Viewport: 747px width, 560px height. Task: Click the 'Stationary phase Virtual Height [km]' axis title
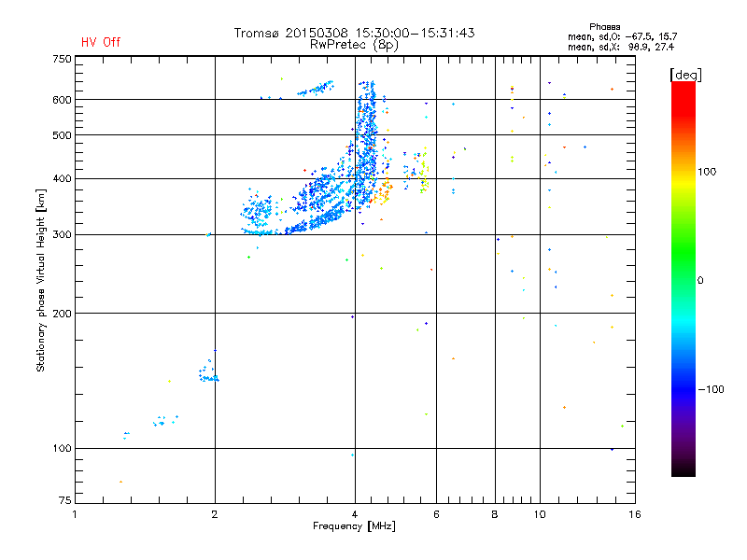tap(41, 280)
